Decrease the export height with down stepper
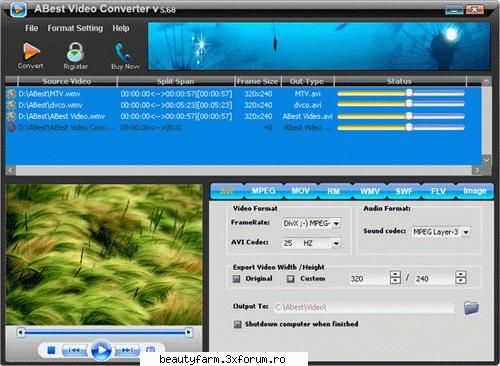The image size is (500, 366). pyautogui.click(x=461, y=281)
